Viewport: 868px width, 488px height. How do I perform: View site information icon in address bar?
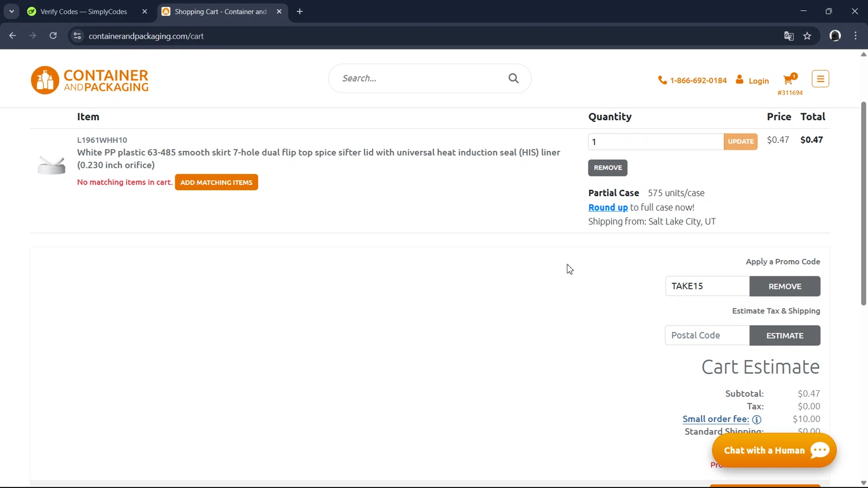tap(77, 36)
